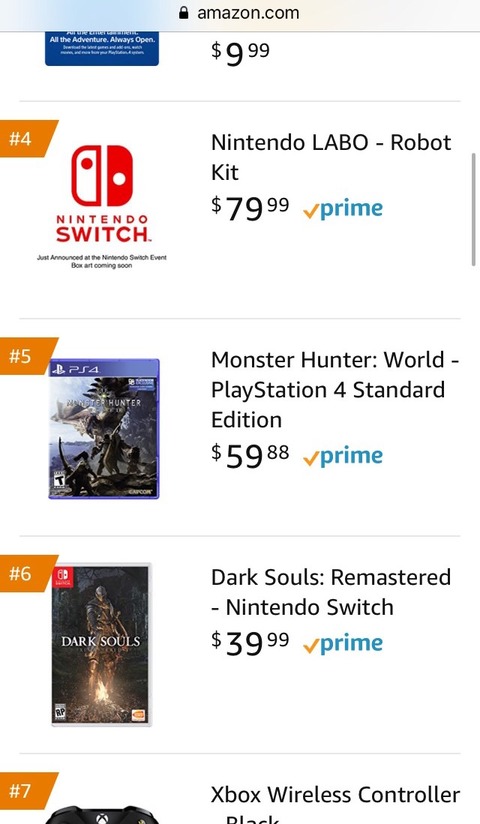
Task: Tap the #6 rank badge
Action: click(x=27, y=573)
